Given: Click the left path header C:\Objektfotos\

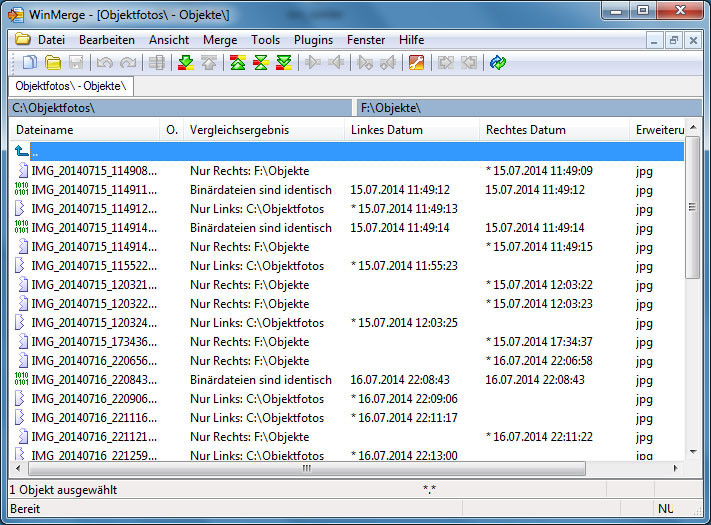Looking at the screenshot, I should pos(180,108).
